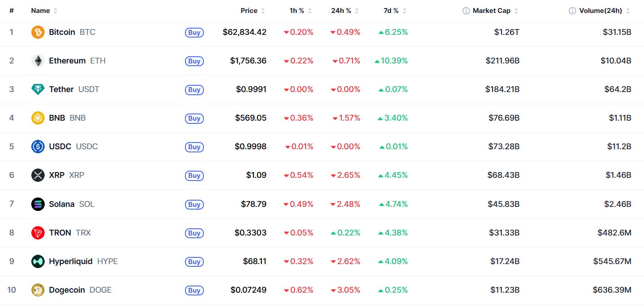Viewport: 644px width, 307px height.
Task: Click the TRON red logo icon
Action: [38, 233]
